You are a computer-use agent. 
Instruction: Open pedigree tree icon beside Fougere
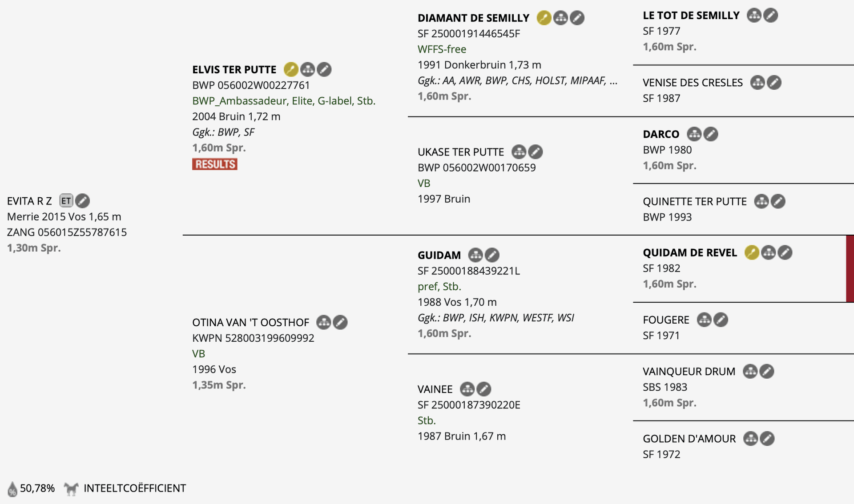tap(704, 320)
